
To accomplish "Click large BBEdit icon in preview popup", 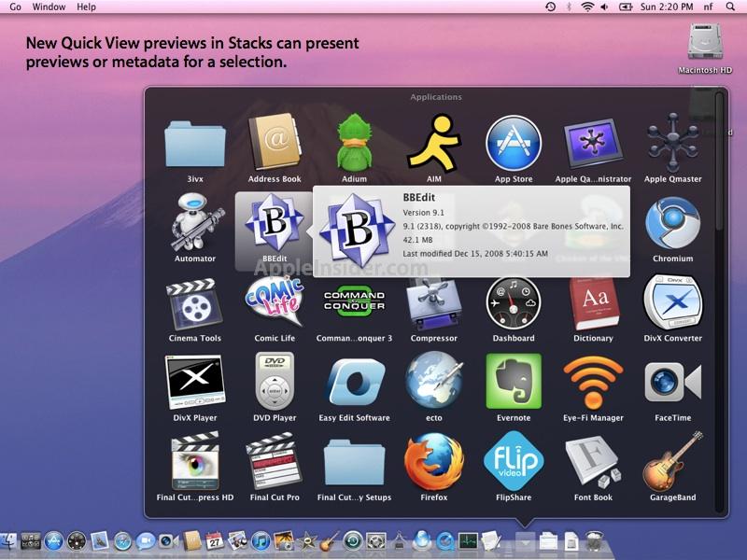I will coord(357,230).
